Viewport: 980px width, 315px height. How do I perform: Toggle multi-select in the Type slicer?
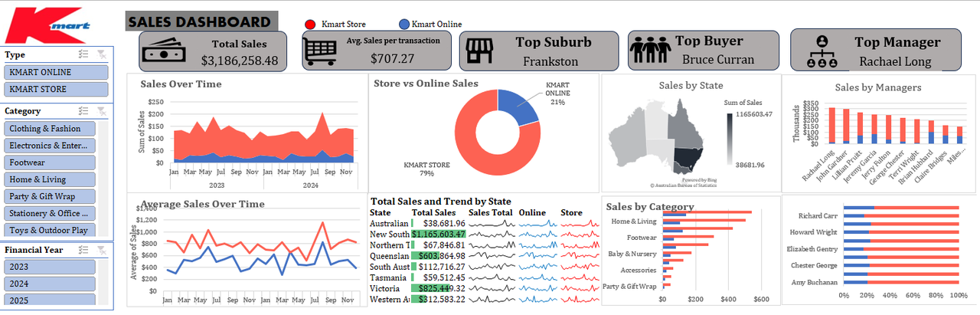tap(84, 54)
